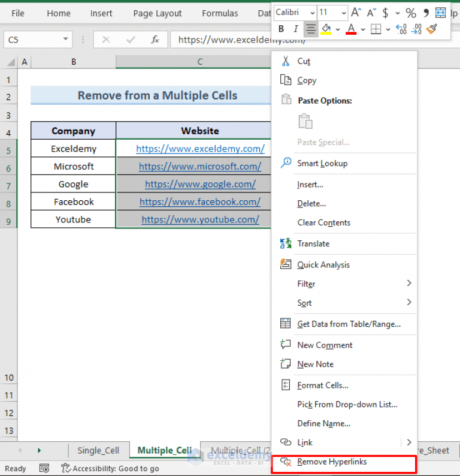Viewport: 460px width, 476px height.
Task: Choose Delete... in context menu
Action: point(344,203)
